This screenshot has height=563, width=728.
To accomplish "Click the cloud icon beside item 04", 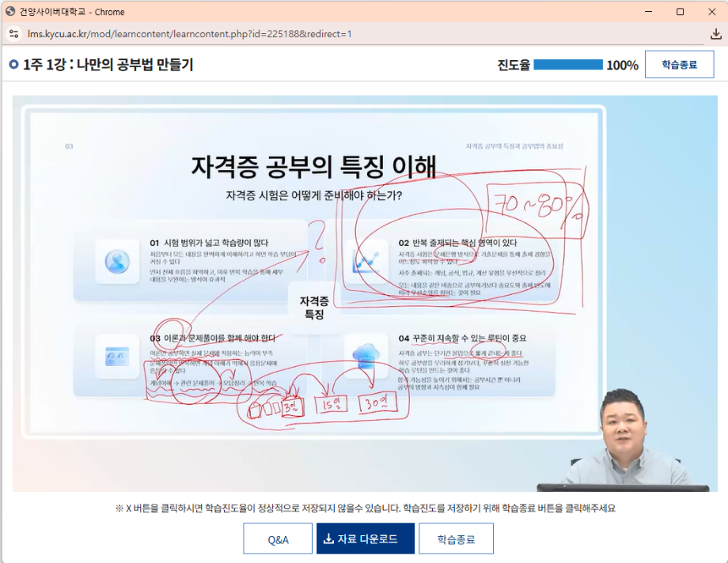I will pos(366,357).
